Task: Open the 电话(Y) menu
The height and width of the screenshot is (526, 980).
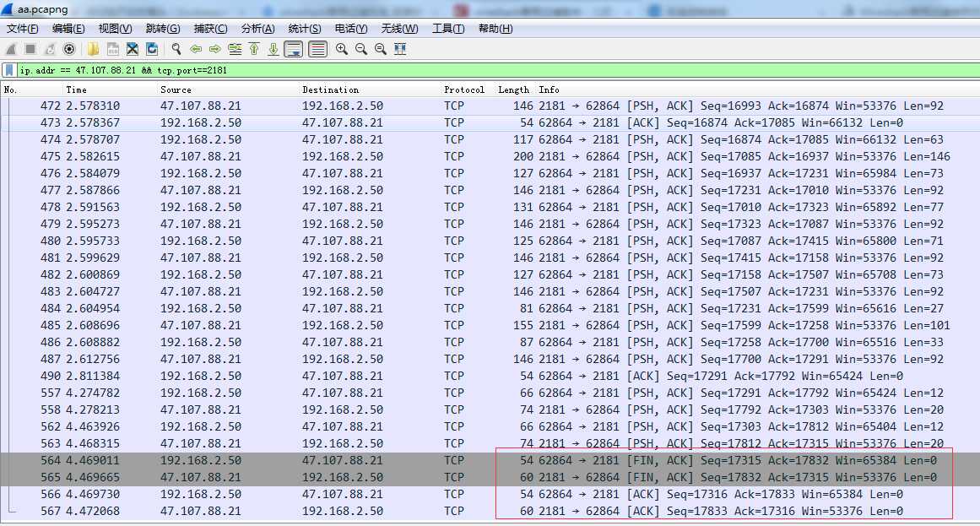Action: (x=350, y=29)
